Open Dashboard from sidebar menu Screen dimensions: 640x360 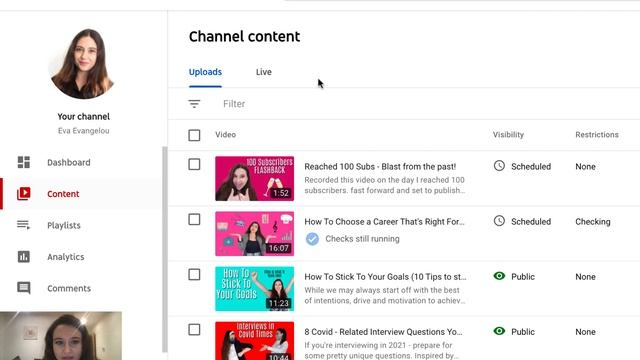tap(69, 162)
